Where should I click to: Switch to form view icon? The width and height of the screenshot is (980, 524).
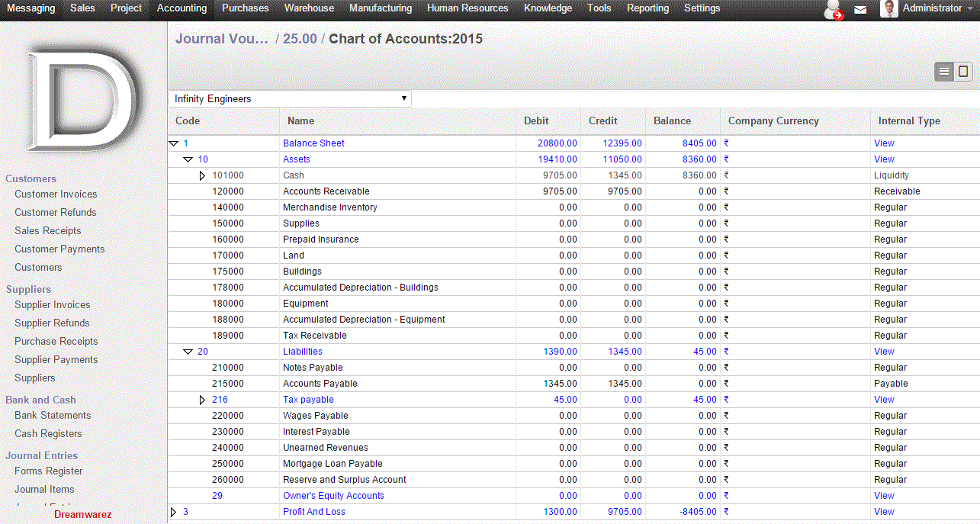(x=963, y=72)
